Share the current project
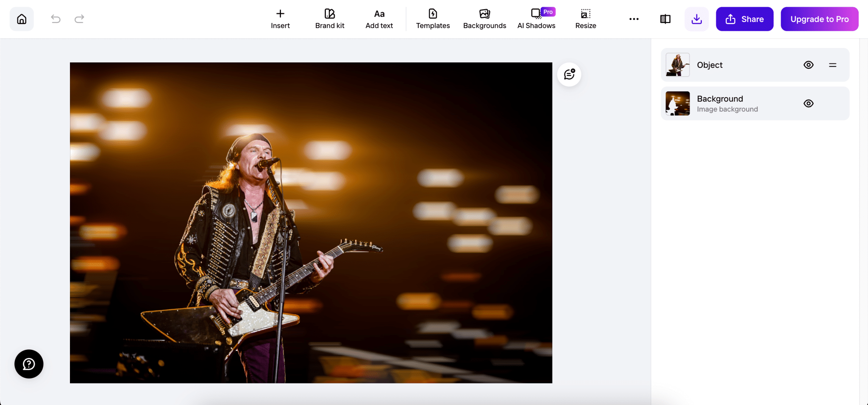Screen dimensions: 868x405 tap(745, 19)
